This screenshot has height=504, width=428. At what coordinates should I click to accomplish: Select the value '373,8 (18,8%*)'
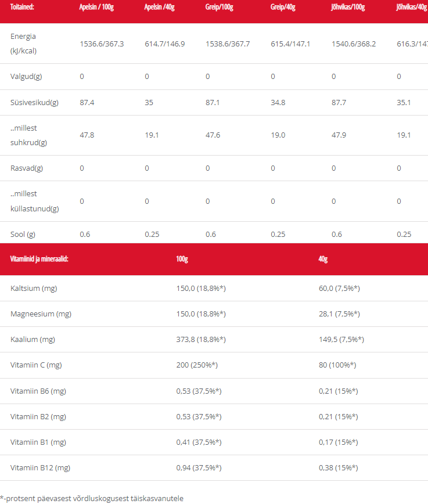(x=201, y=340)
